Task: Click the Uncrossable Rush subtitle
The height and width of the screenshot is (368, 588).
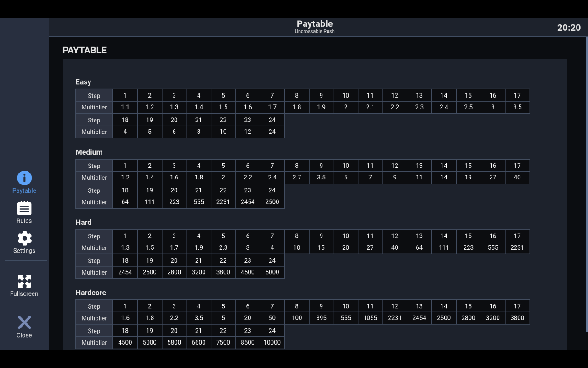Action: [315, 32]
